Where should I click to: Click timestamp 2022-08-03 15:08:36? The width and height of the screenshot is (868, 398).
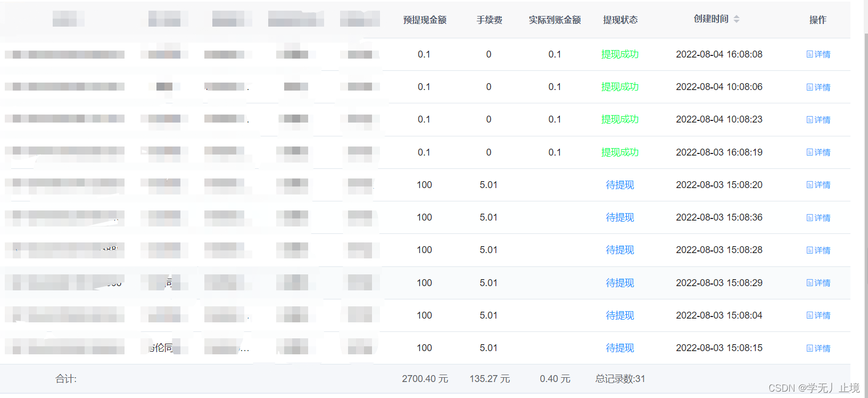pyautogui.click(x=719, y=217)
